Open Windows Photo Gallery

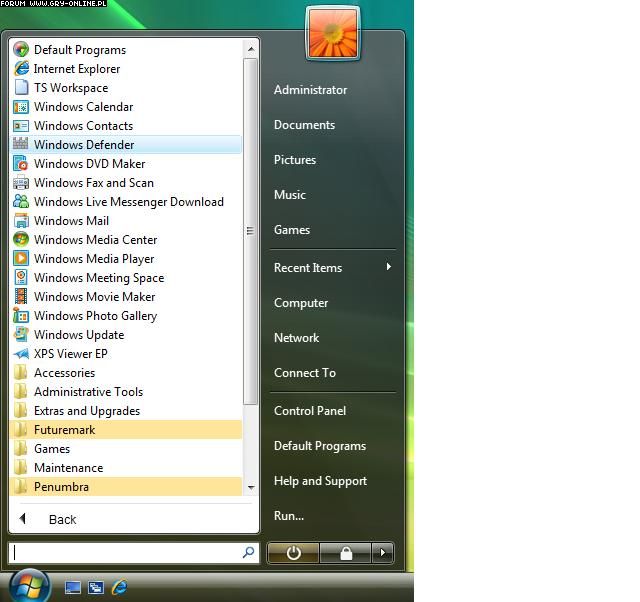tap(95, 316)
